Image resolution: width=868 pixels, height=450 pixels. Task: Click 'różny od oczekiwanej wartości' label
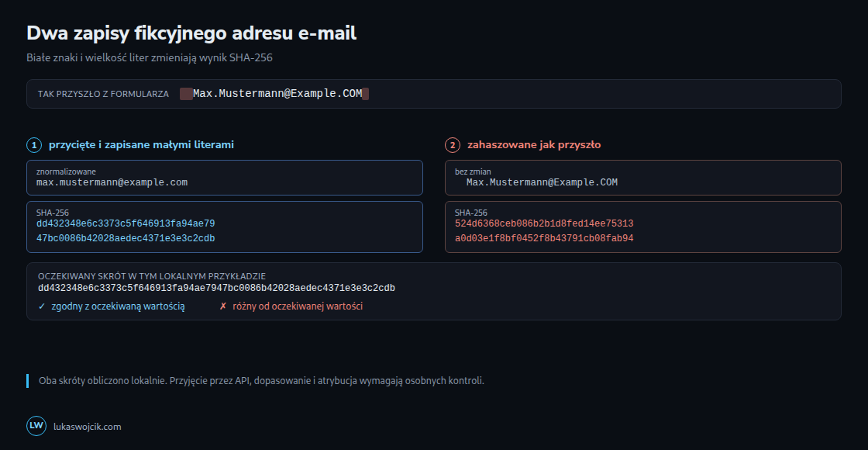[298, 306]
